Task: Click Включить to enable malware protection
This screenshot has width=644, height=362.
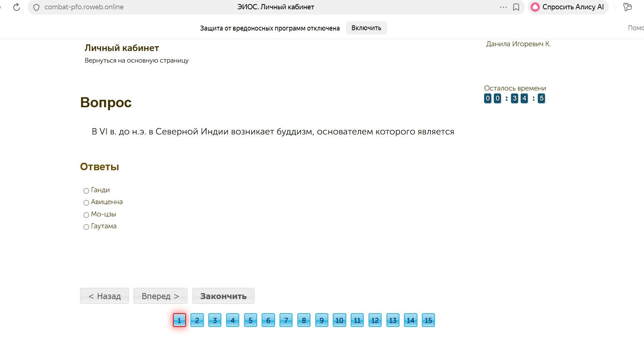Action: pyautogui.click(x=366, y=28)
